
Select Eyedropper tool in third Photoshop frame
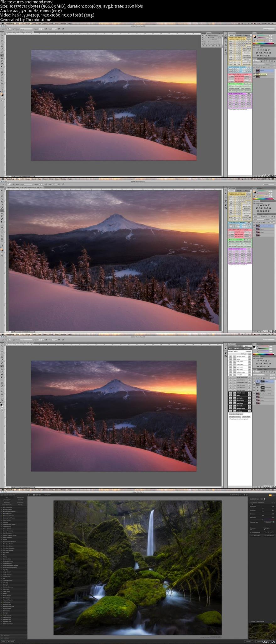(2, 360)
